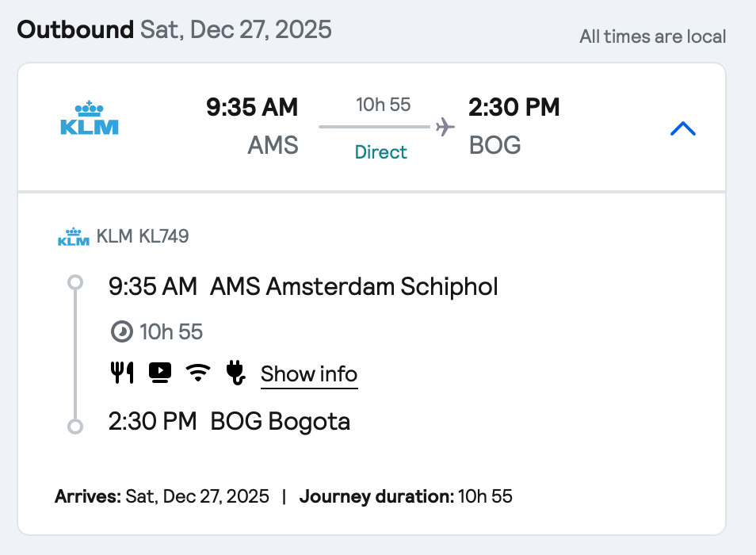The image size is (756, 555).
Task: Open the Show info amenities link
Action: (x=309, y=374)
